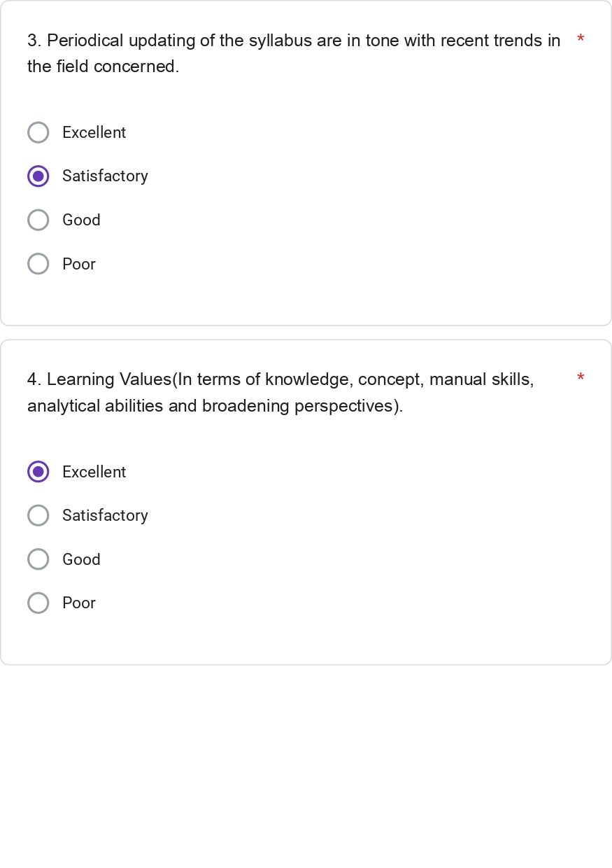Viewport: 612px width, 868px height.
Task: Click the 'Poor' label text under question 3
Action: [x=78, y=264]
